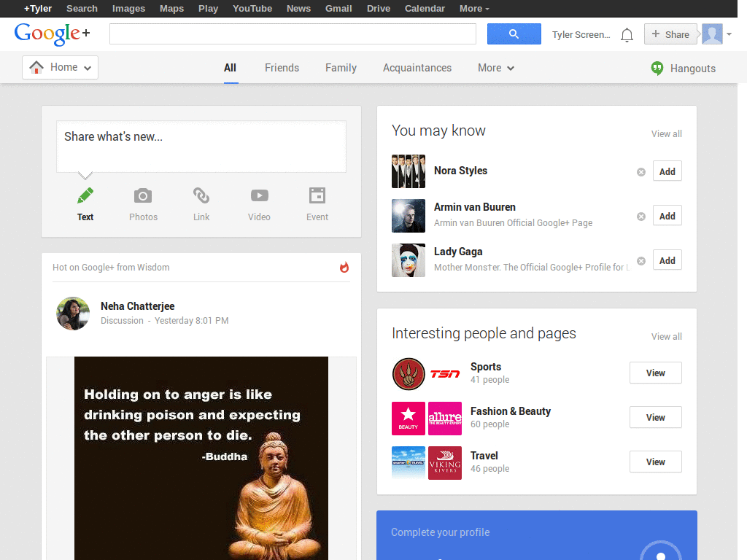Click the Raptors logo in Sports

[x=409, y=374]
